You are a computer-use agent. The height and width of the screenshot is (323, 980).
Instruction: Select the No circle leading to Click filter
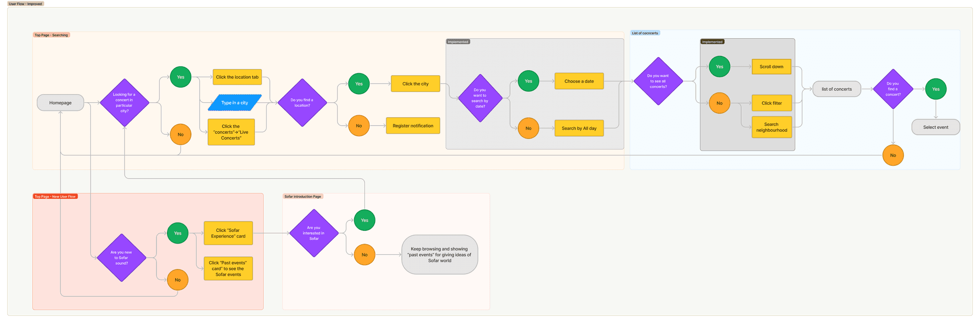[x=719, y=103]
